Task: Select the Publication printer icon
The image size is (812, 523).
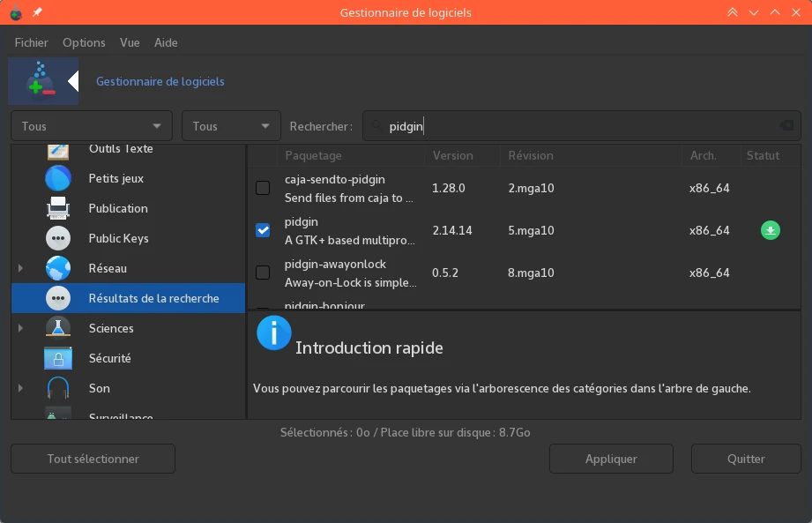Action: [x=58, y=209]
